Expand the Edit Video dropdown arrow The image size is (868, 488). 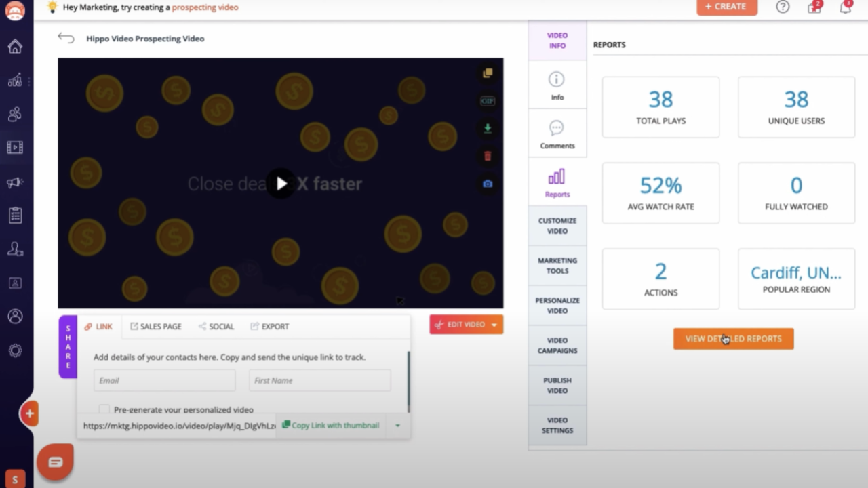(494, 325)
